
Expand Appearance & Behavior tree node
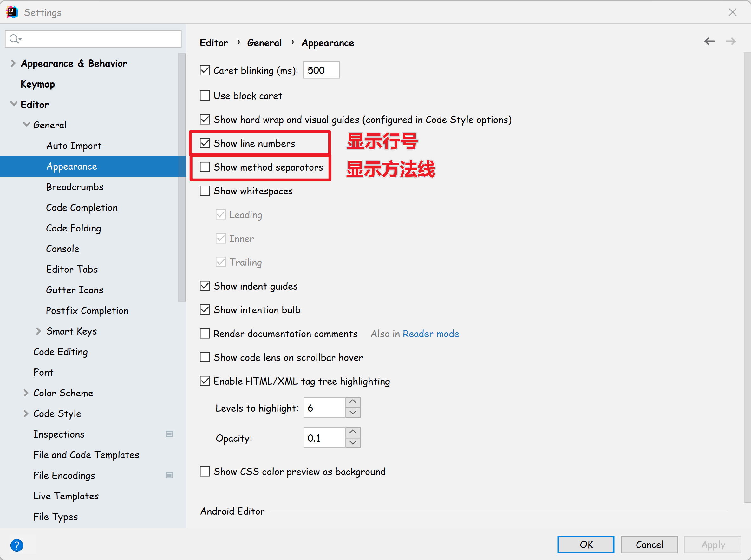pos(13,63)
